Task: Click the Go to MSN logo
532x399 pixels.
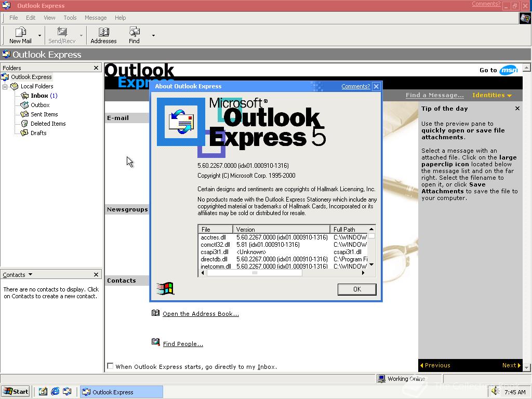Action: 508,70
